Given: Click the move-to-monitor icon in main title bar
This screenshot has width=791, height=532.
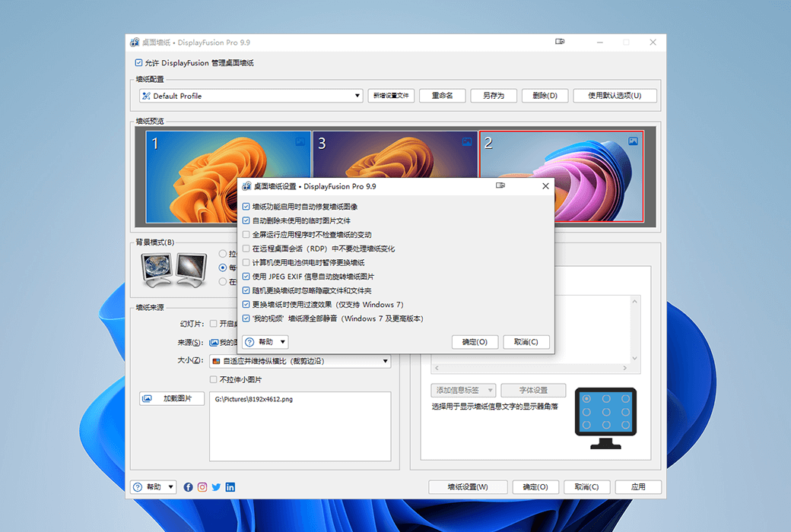Looking at the screenshot, I should [560, 42].
